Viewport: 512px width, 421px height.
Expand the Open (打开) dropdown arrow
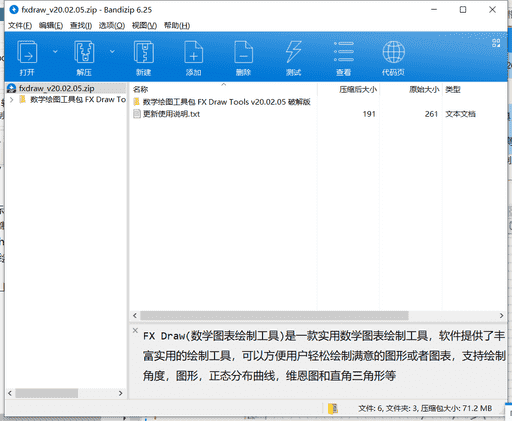click(x=55, y=51)
